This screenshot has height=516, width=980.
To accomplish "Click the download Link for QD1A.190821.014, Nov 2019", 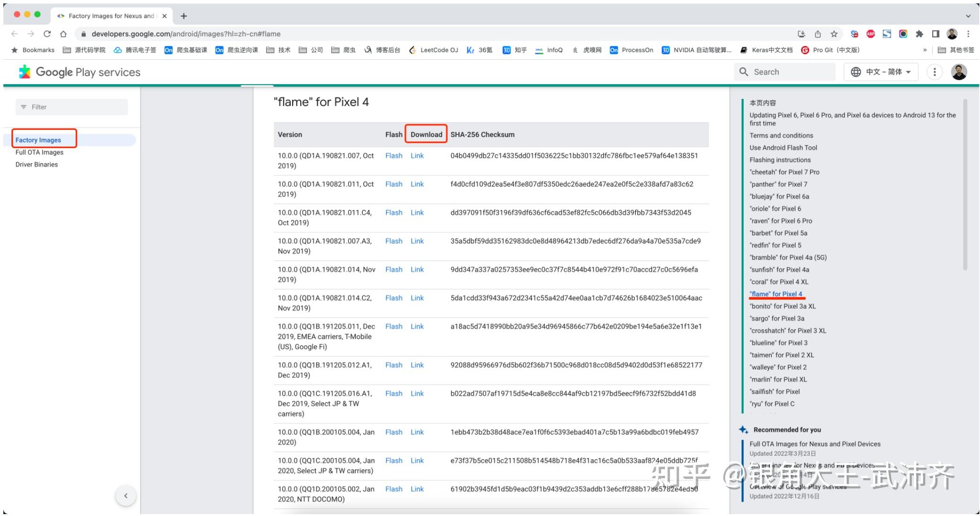I will point(417,269).
